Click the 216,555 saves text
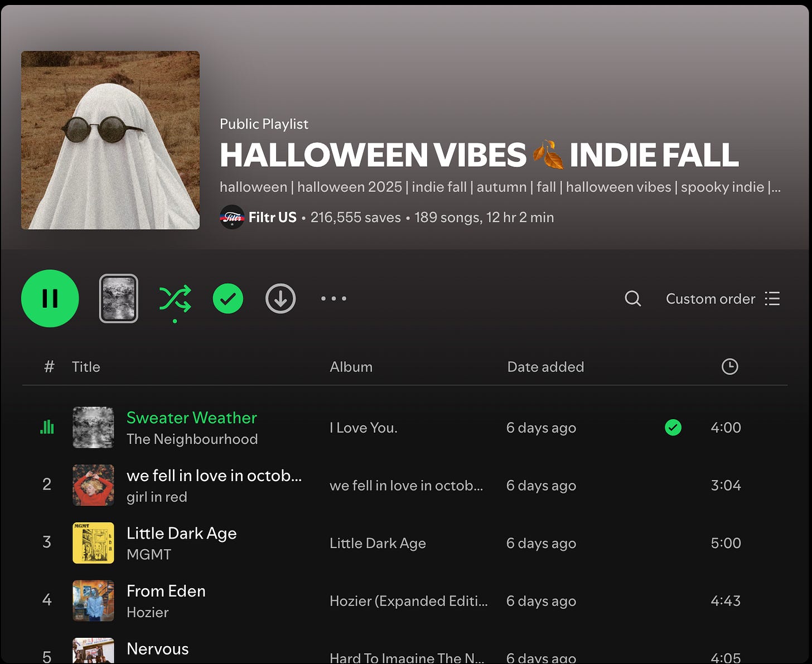The width and height of the screenshot is (812, 664). point(355,217)
